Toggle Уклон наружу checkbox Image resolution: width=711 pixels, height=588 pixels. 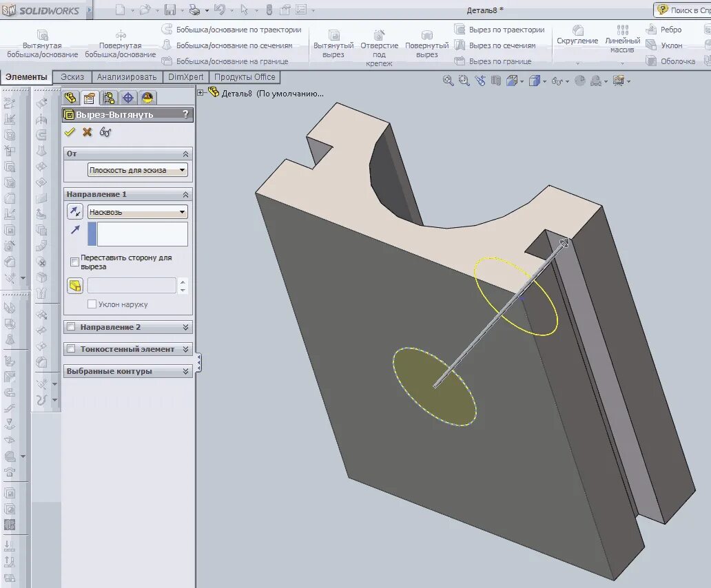click(x=92, y=304)
